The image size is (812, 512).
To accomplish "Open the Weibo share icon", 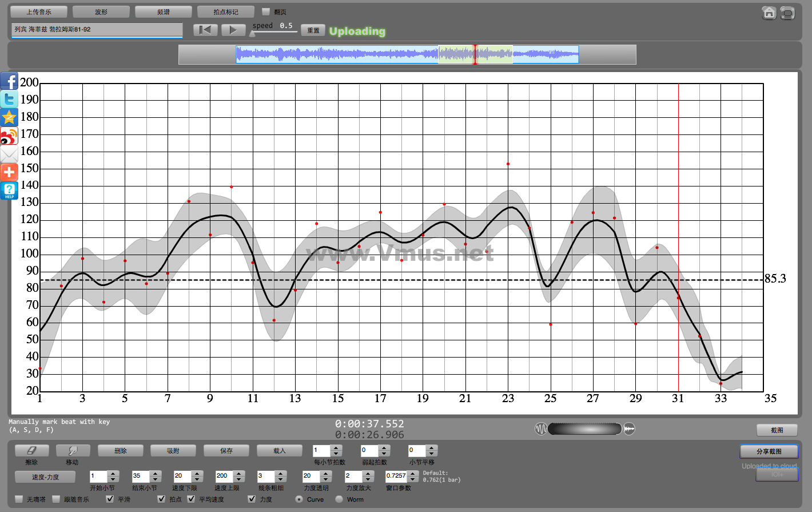I will [9, 136].
